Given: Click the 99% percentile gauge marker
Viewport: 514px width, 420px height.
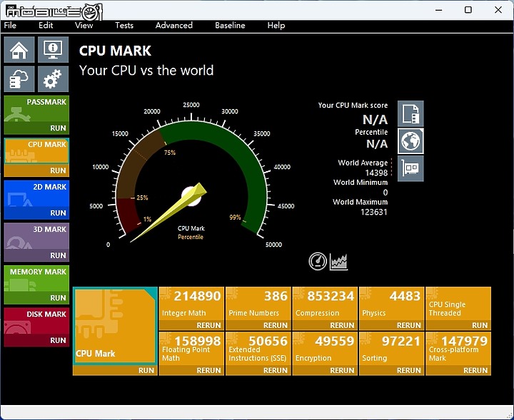Looking at the screenshot, I should (x=235, y=217).
